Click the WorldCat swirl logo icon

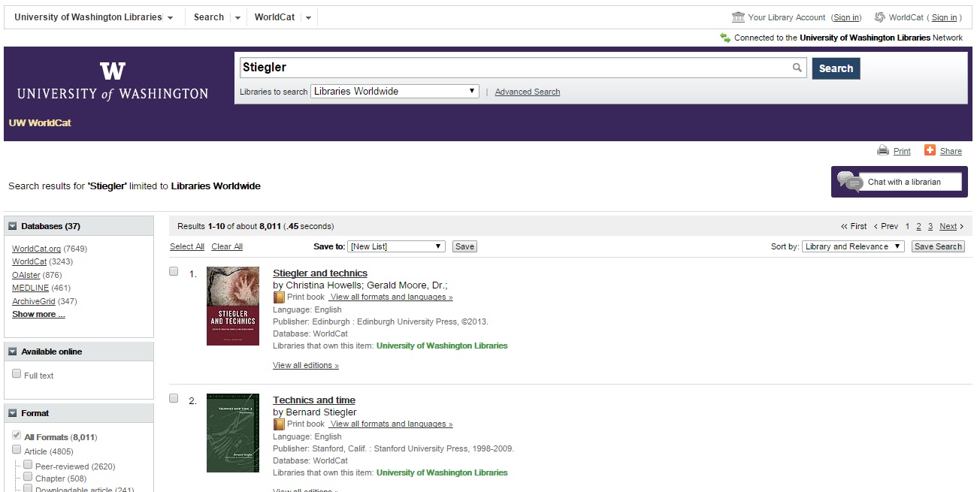[879, 17]
